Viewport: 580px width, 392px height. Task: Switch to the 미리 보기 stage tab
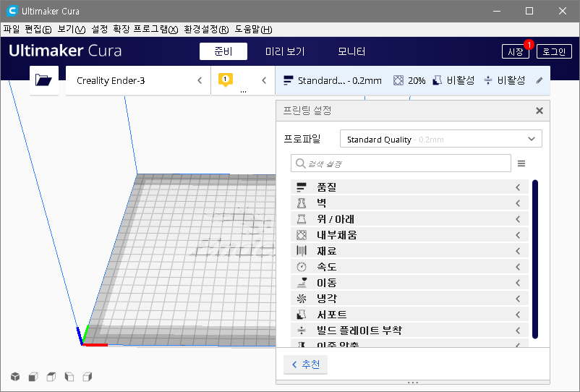pos(285,51)
